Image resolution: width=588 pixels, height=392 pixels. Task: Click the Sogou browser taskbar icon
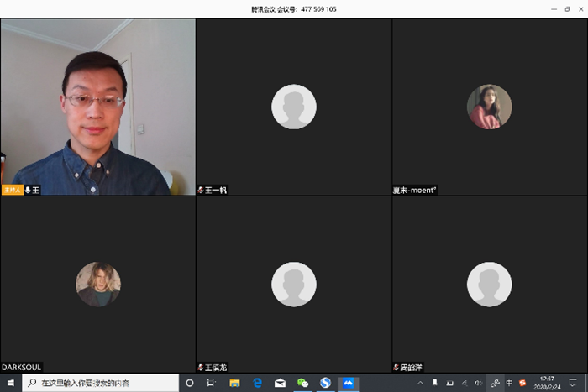tap(325, 383)
